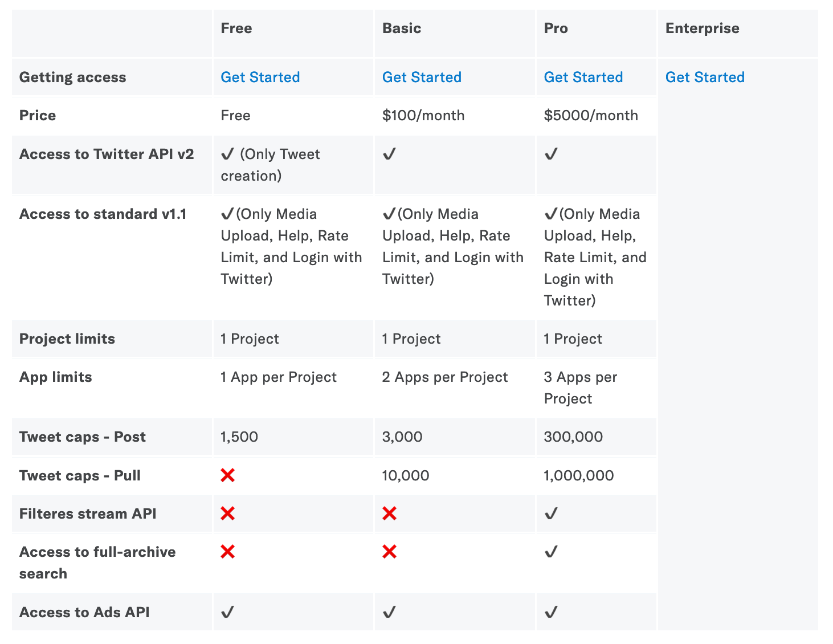Click checkmark in Free standard v1.1 cell
This screenshot has width=833, height=644.
point(227,214)
